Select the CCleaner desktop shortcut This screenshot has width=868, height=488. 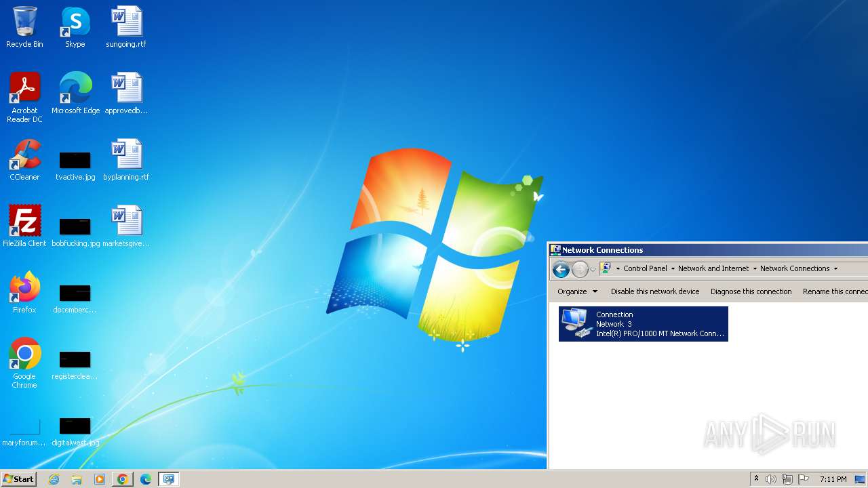click(x=24, y=160)
